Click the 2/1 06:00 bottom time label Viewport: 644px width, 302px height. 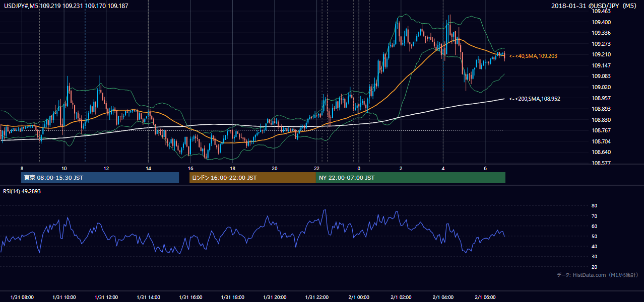(x=485, y=297)
